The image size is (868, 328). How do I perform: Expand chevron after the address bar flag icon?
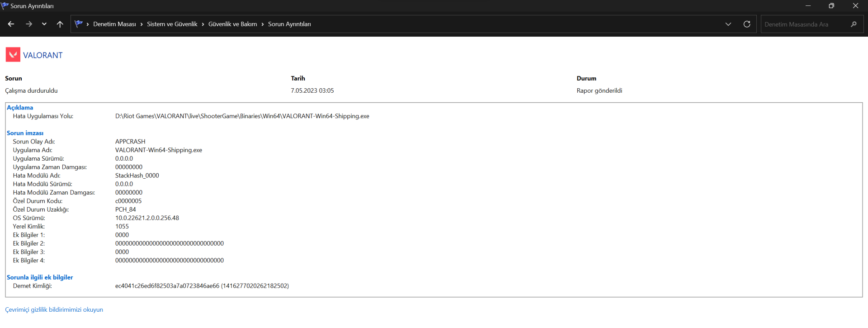[x=88, y=24]
